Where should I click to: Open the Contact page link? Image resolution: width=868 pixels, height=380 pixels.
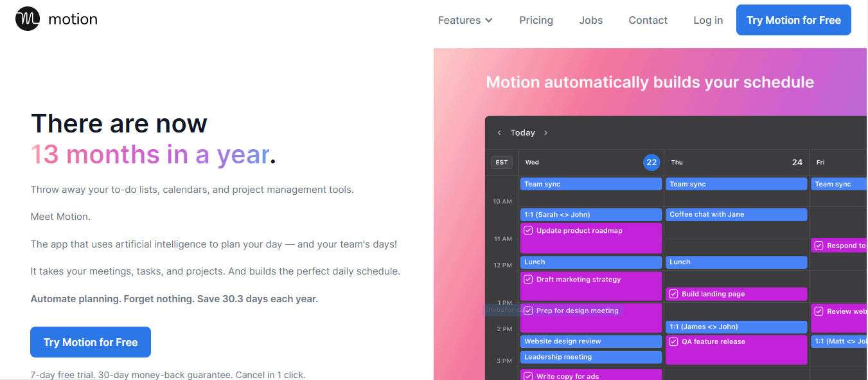point(648,21)
